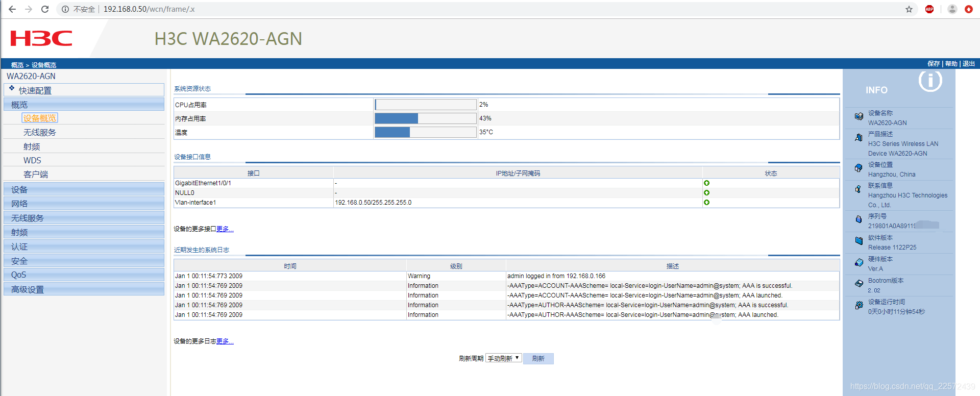Click Vlan-interface1 green status icon
The height and width of the screenshot is (396, 980).
pyautogui.click(x=706, y=203)
